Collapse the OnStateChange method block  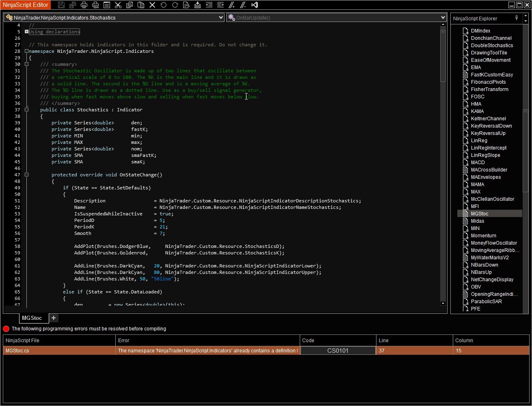tap(26, 175)
